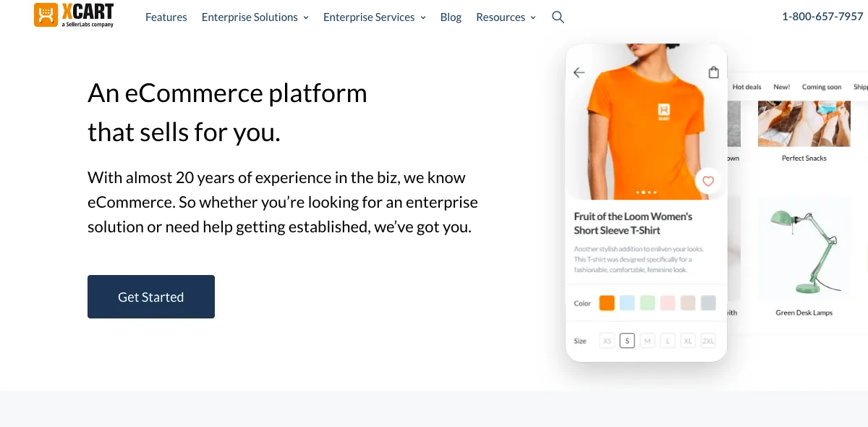Open the Coming soon tab
The width and height of the screenshot is (868, 427).
tap(822, 87)
